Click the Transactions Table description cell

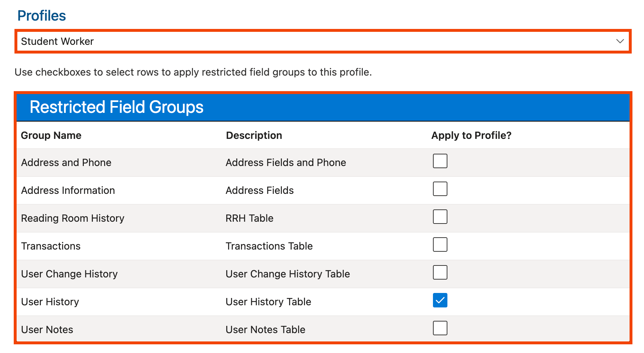pyautogui.click(x=269, y=246)
